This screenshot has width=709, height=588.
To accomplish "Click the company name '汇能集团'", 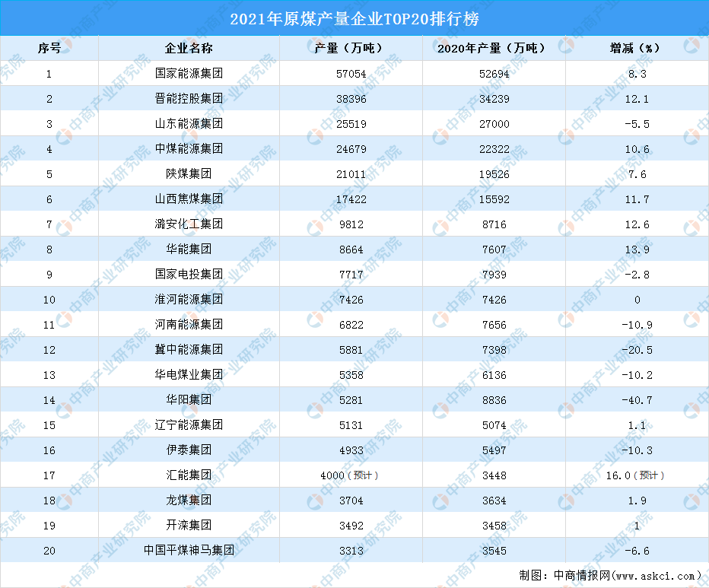I will tap(189, 475).
